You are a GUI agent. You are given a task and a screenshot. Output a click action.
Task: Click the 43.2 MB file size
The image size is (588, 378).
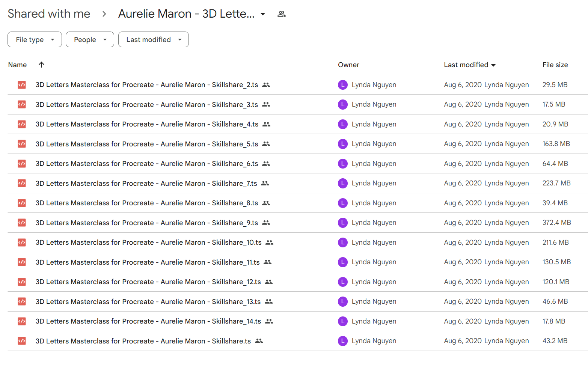coord(555,341)
